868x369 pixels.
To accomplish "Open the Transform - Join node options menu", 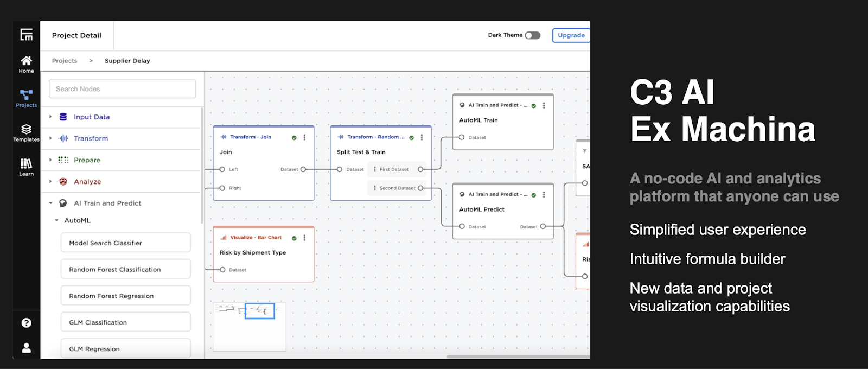I will click(x=304, y=137).
